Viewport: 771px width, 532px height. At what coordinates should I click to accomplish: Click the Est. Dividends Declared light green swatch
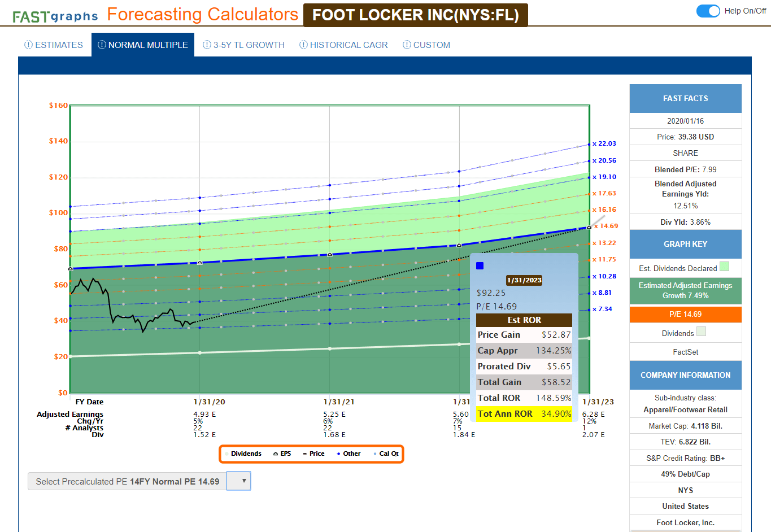pos(725,267)
